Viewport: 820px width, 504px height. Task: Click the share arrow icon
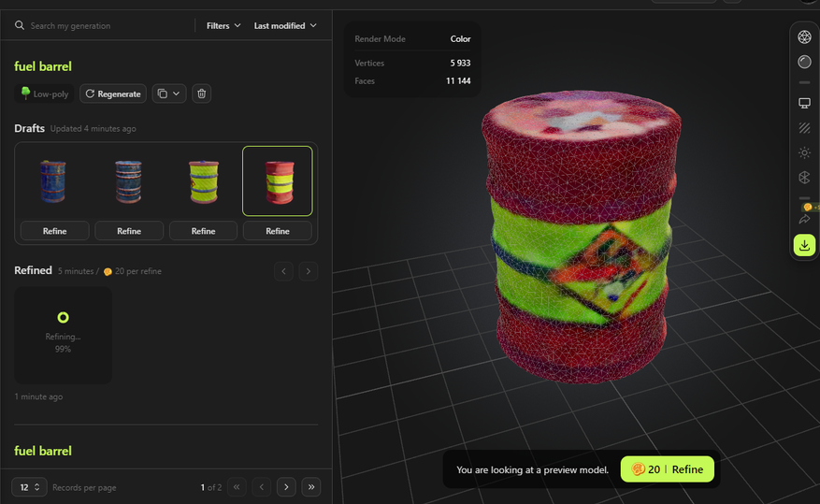coord(804,219)
